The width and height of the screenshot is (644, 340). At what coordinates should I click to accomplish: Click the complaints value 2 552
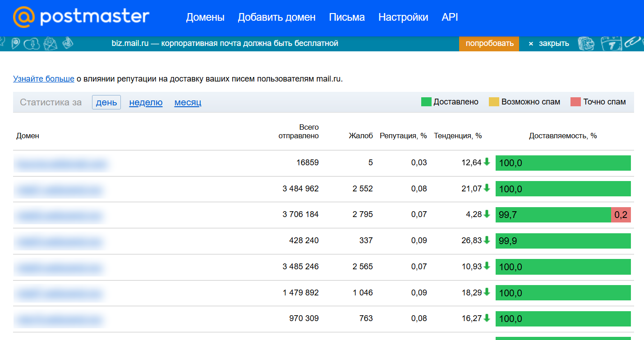pyautogui.click(x=363, y=189)
